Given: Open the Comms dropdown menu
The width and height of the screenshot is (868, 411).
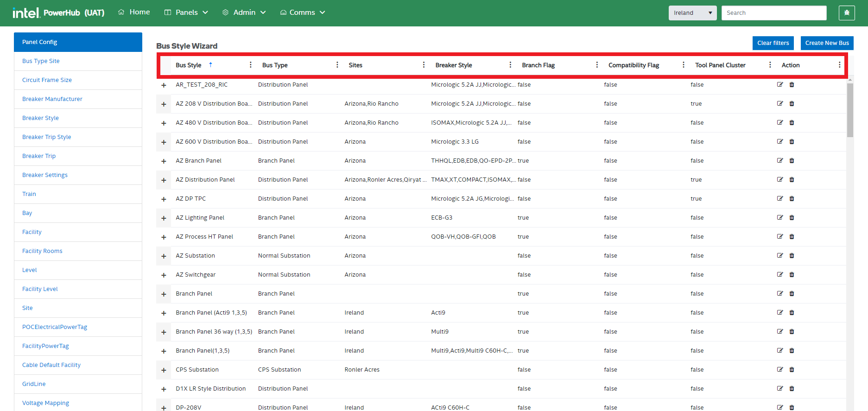Looking at the screenshot, I should coord(303,13).
